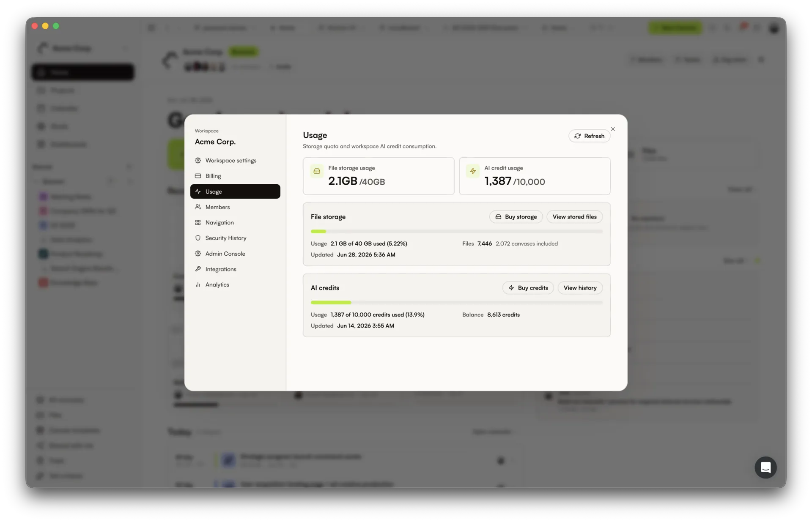Click View stored files
The width and height of the screenshot is (812, 522).
click(x=574, y=217)
